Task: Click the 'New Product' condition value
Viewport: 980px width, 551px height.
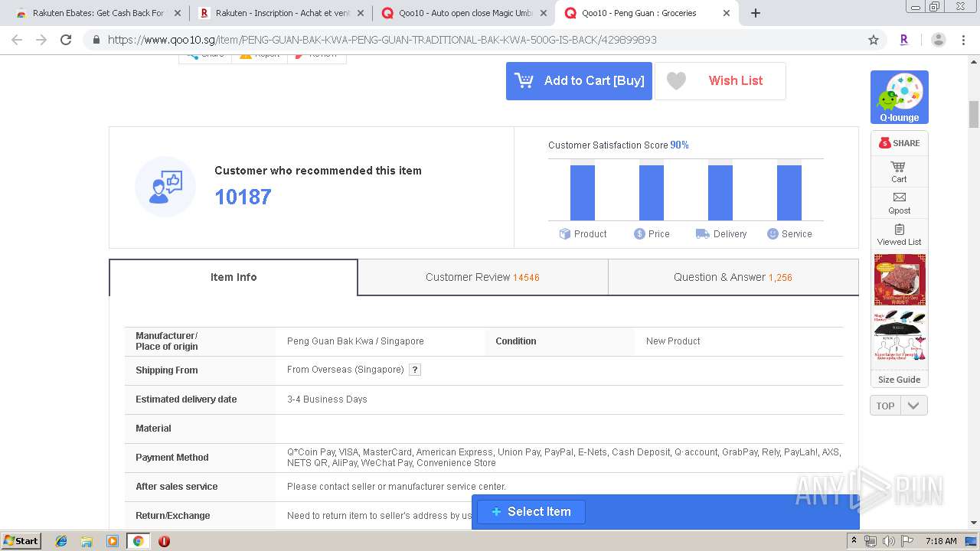Action: (673, 341)
